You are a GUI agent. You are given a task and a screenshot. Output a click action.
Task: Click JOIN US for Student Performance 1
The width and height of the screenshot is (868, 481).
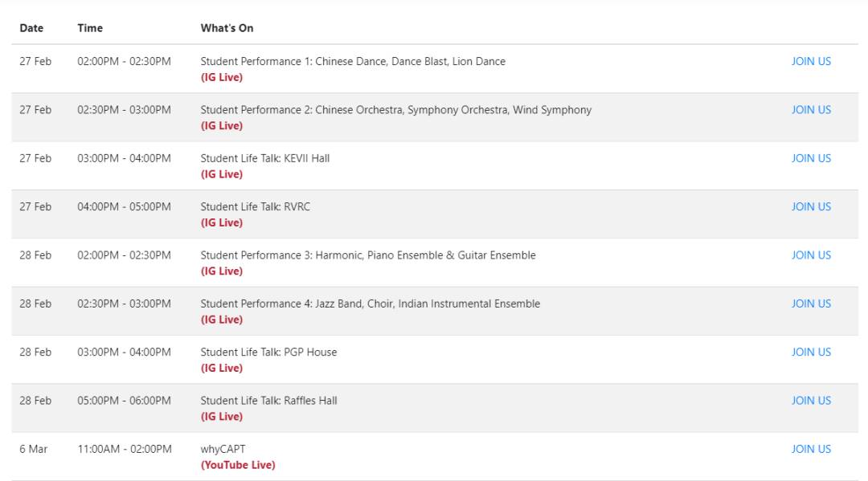click(811, 61)
